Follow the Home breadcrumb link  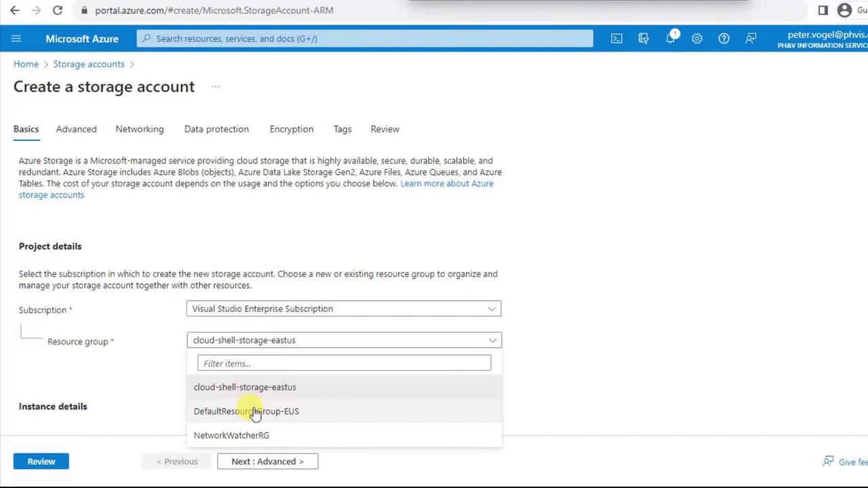pos(26,64)
